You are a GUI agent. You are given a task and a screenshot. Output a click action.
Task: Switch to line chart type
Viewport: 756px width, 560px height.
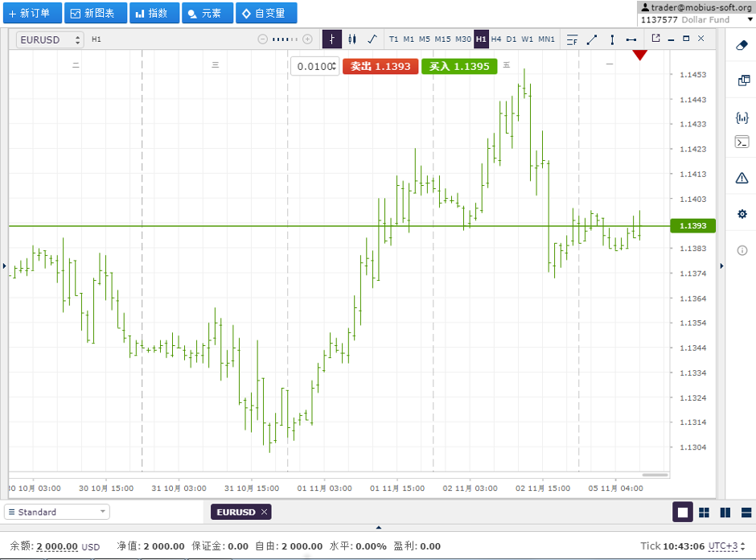click(372, 39)
